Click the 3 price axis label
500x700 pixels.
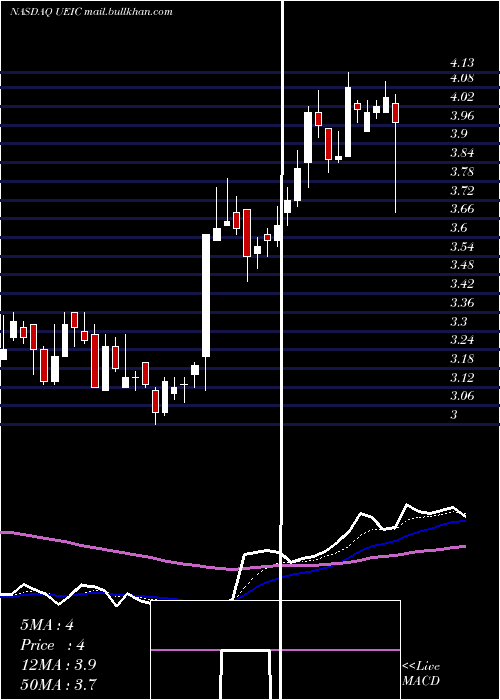pos(454,414)
